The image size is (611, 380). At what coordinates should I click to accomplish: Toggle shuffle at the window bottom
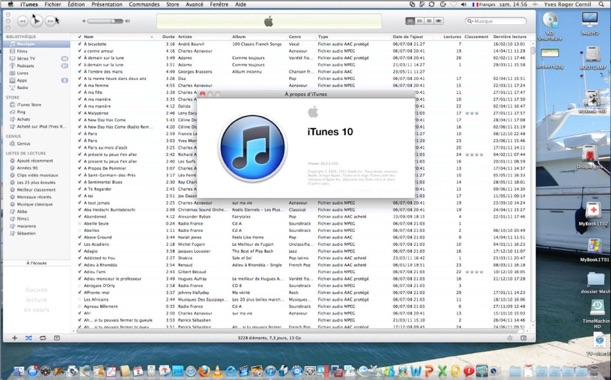coord(28,338)
